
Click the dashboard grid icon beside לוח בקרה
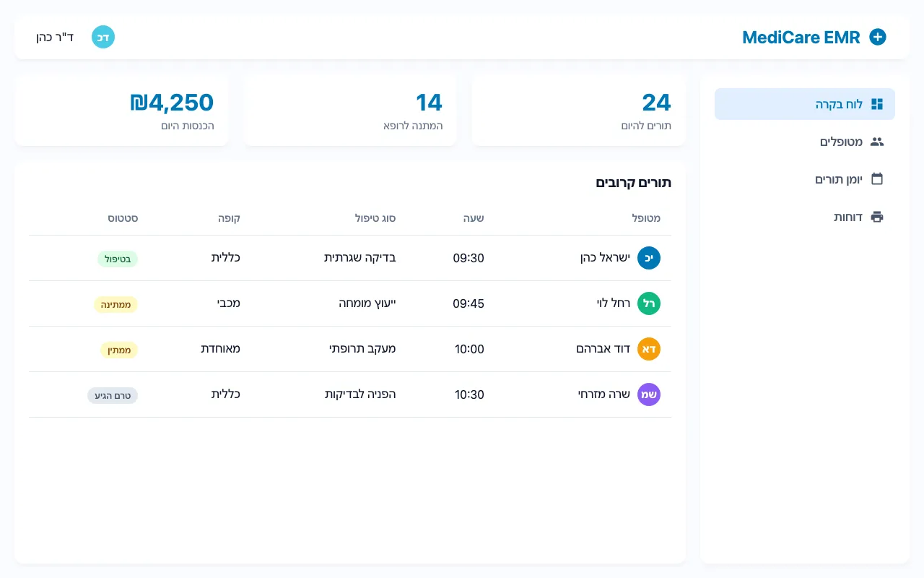coord(877,104)
